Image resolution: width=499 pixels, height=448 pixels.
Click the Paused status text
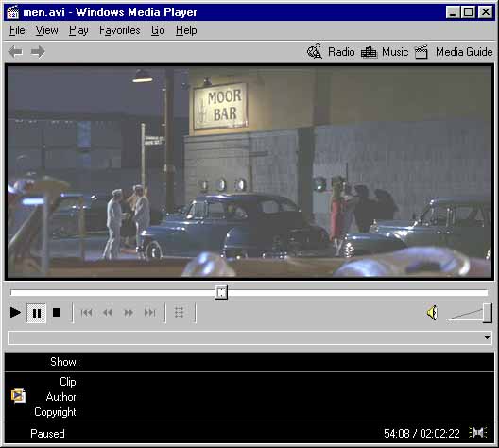click(47, 434)
